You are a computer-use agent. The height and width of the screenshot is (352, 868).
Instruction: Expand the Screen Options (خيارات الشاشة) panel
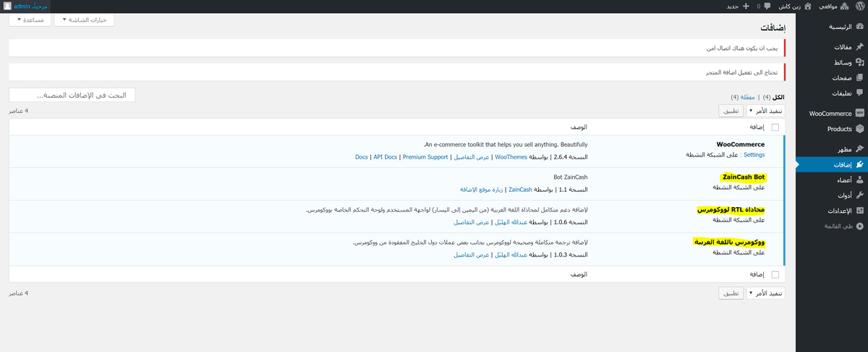click(x=84, y=20)
